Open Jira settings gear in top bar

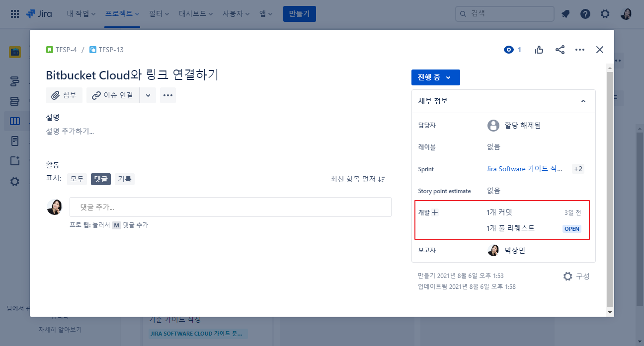[x=605, y=14]
